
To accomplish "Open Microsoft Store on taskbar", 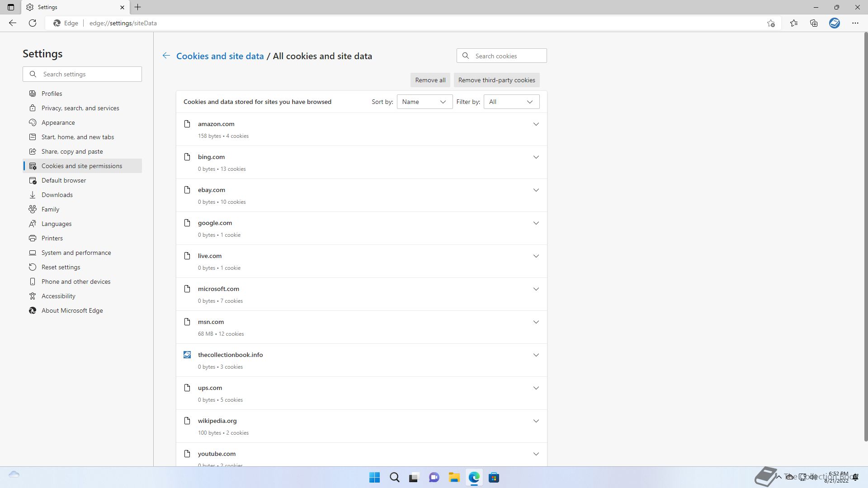I will (494, 478).
